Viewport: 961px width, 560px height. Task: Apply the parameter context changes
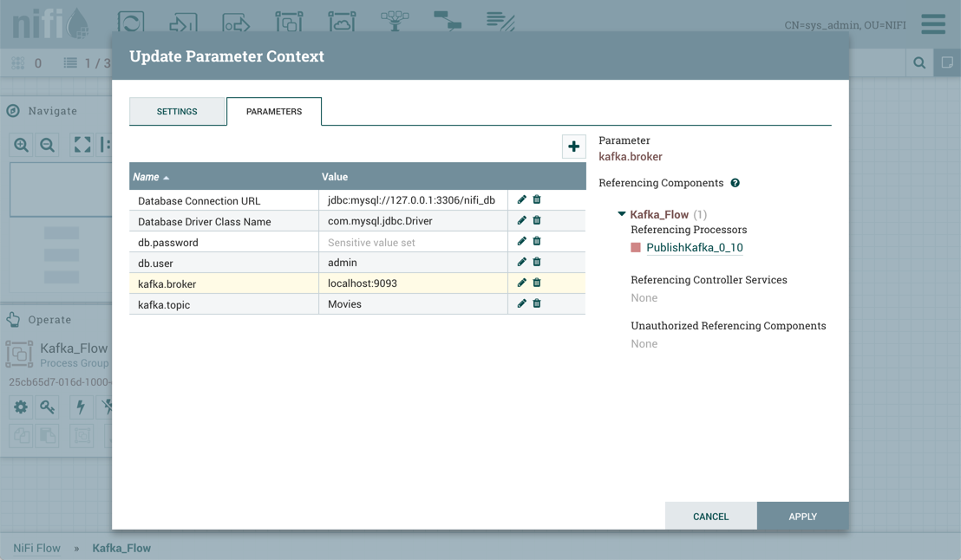pos(802,516)
